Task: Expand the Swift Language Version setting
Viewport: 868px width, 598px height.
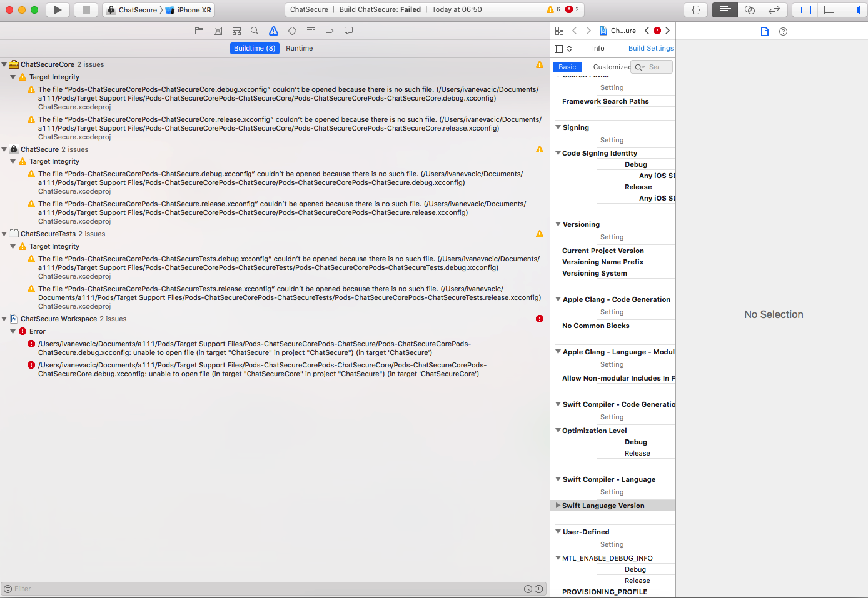Action: pyautogui.click(x=558, y=505)
